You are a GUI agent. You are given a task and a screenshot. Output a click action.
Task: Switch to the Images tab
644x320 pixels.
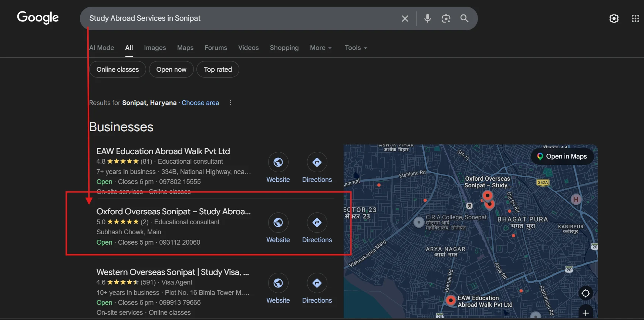pyautogui.click(x=155, y=48)
